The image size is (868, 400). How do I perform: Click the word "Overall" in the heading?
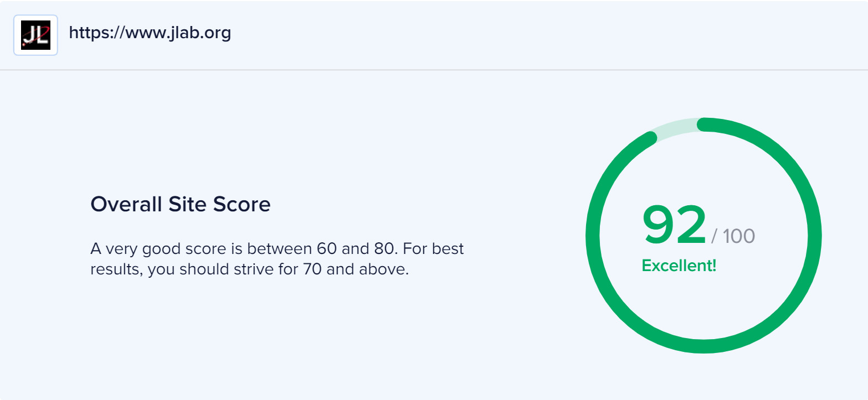126,204
